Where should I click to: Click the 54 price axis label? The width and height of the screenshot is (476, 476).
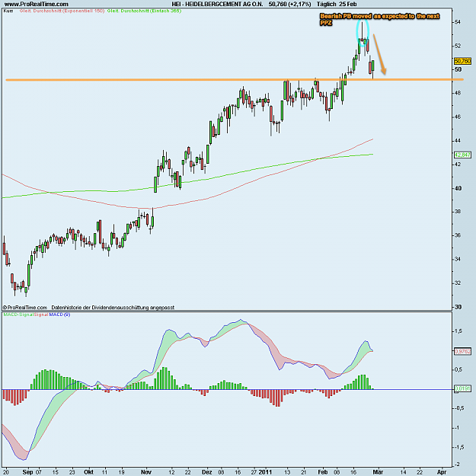click(458, 22)
